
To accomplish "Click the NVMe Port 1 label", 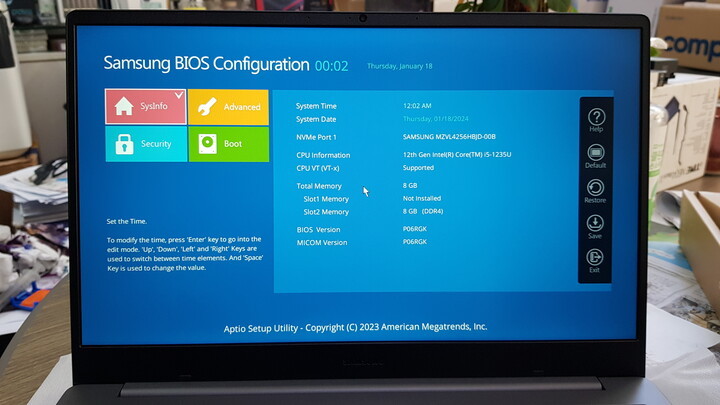I will coord(316,137).
